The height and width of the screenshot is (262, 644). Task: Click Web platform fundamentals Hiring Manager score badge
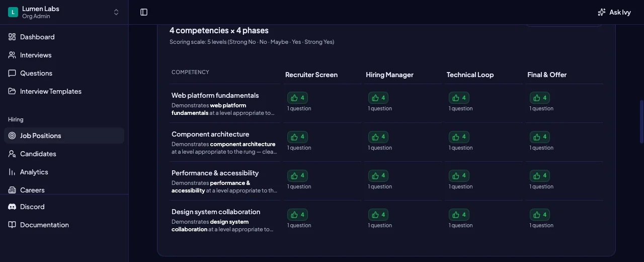pos(378,98)
